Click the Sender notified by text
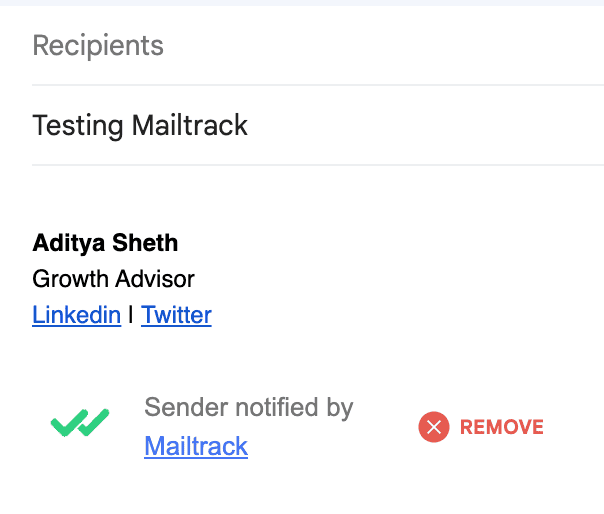 click(x=248, y=408)
